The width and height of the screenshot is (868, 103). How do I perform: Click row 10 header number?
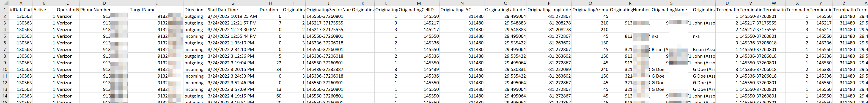[x=5, y=69]
